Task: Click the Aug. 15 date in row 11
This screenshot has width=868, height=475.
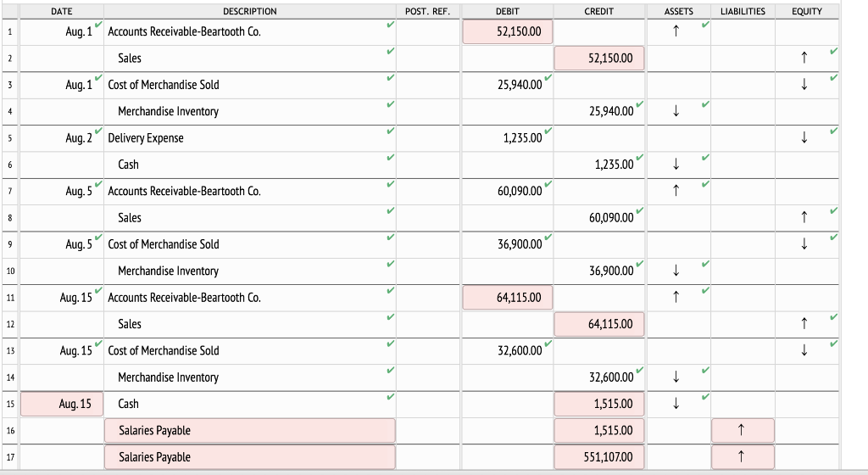Action: [x=75, y=297]
